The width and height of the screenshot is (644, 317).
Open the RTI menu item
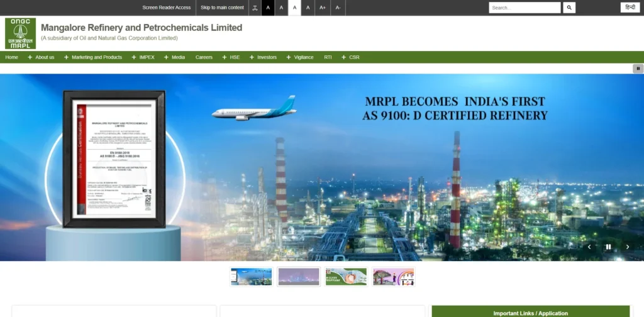(x=328, y=57)
